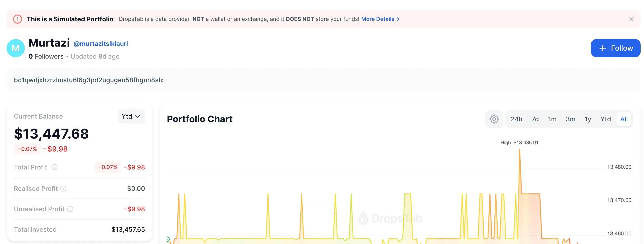Open the Ytd balance period dropdown
Image resolution: width=644 pixels, height=244 pixels.
131,116
